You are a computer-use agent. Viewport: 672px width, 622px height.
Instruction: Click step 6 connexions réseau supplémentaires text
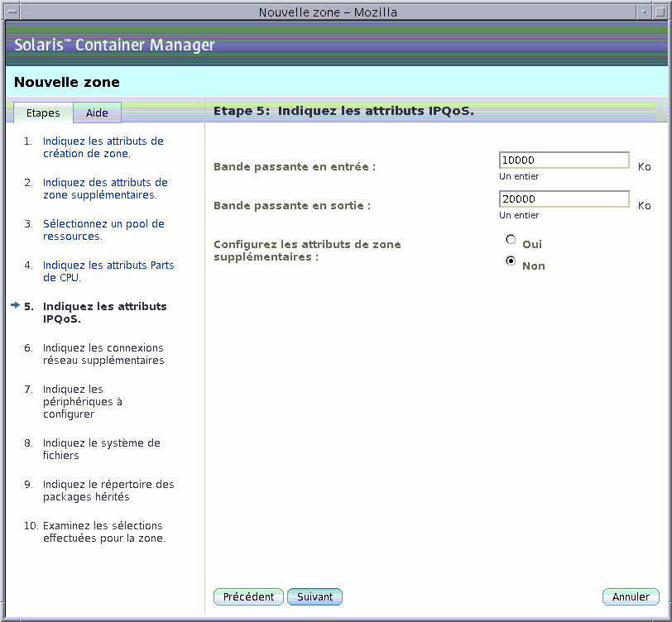tap(103, 354)
